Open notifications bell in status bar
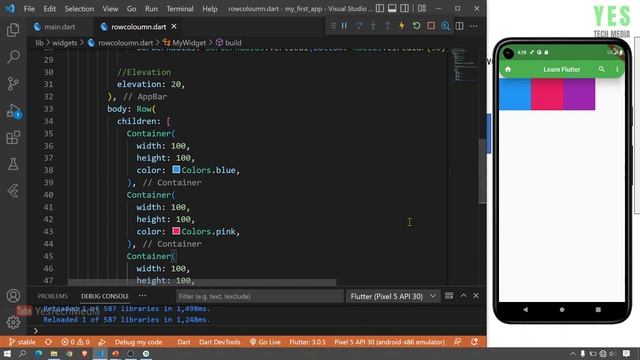Screen dimensions: 640x360 coord(474,342)
